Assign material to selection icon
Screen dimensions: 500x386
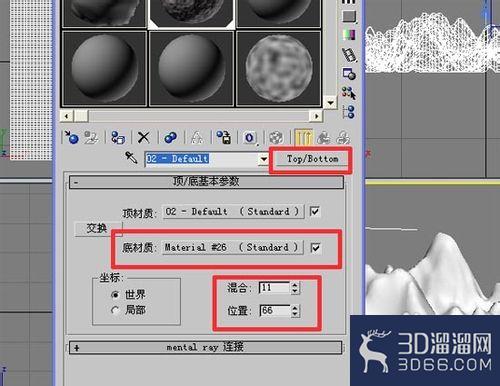point(117,137)
